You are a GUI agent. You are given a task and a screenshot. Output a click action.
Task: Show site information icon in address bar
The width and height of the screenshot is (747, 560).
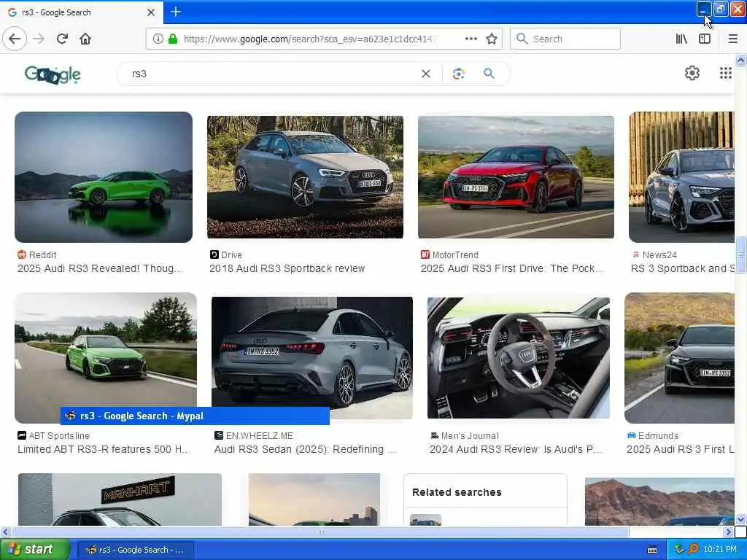coord(158,39)
